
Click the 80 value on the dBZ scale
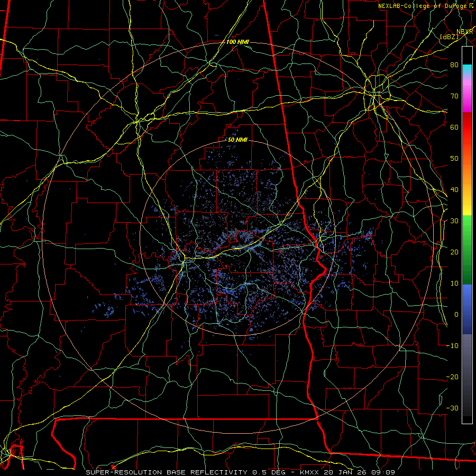[x=454, y=65]
